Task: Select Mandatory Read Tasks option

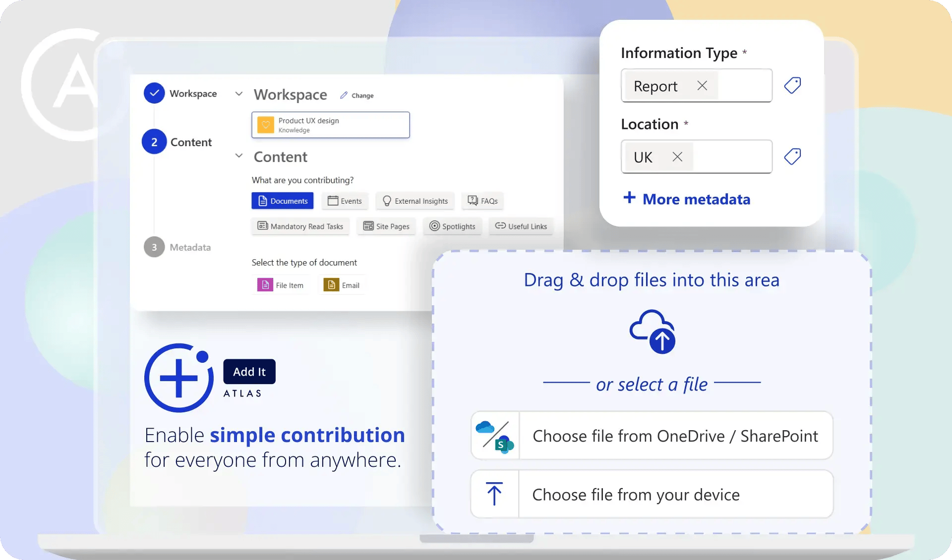Action: [300, 226]
